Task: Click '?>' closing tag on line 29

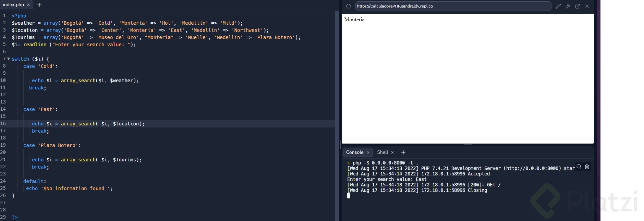Action: 15,217
